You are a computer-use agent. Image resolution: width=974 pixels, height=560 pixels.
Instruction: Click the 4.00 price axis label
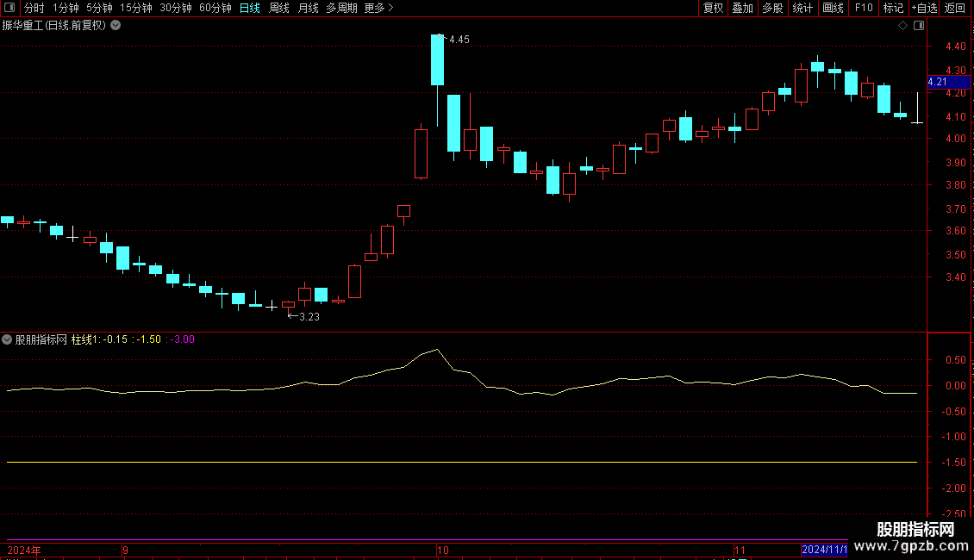coord(955,139)
